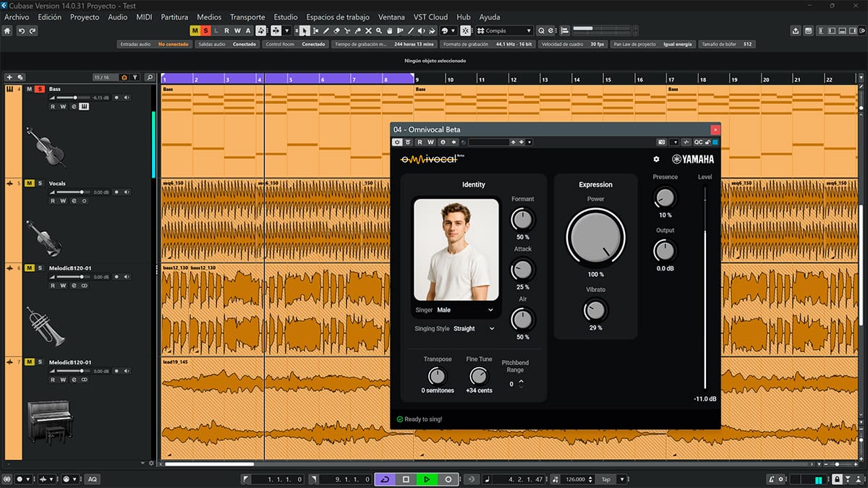This screenshot has height=488, width=868.
Task: Select the Erase tool in toolbar
Action: point(337,31)
